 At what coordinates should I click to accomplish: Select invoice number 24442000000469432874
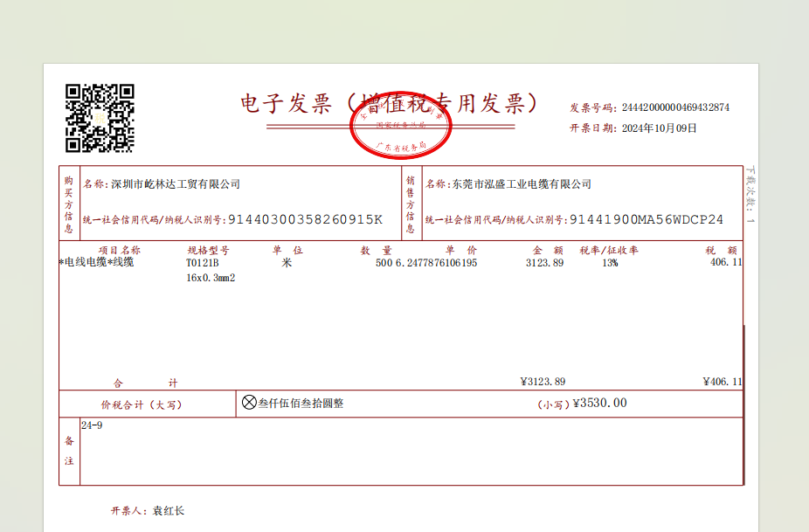675,107
